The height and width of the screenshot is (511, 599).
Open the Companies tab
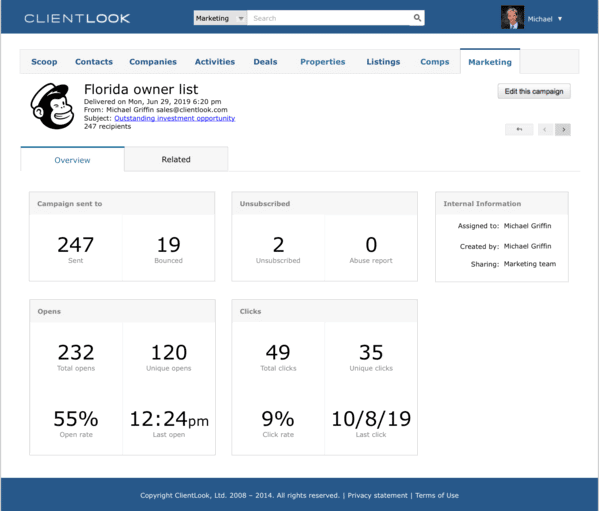pyautogui.click(x=153, y=62)
